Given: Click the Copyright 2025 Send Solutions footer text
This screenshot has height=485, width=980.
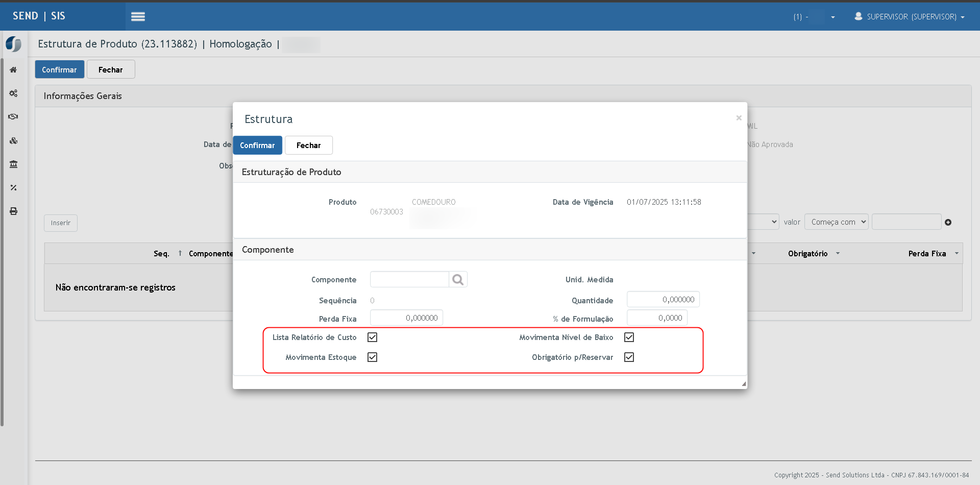Looking at the screenshot, I should point(871,475).
